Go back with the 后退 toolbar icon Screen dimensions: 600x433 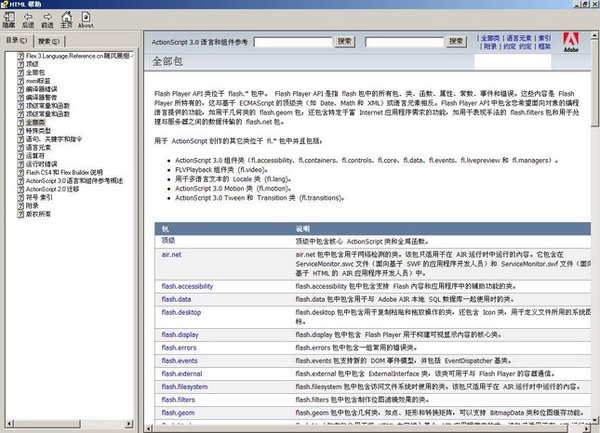click(28, 20)
